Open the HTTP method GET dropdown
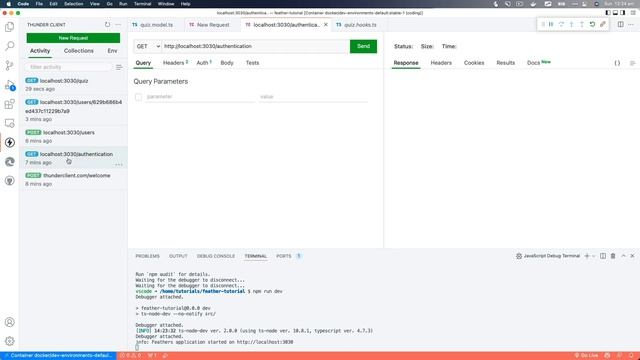640x360 pixels. 148,46
